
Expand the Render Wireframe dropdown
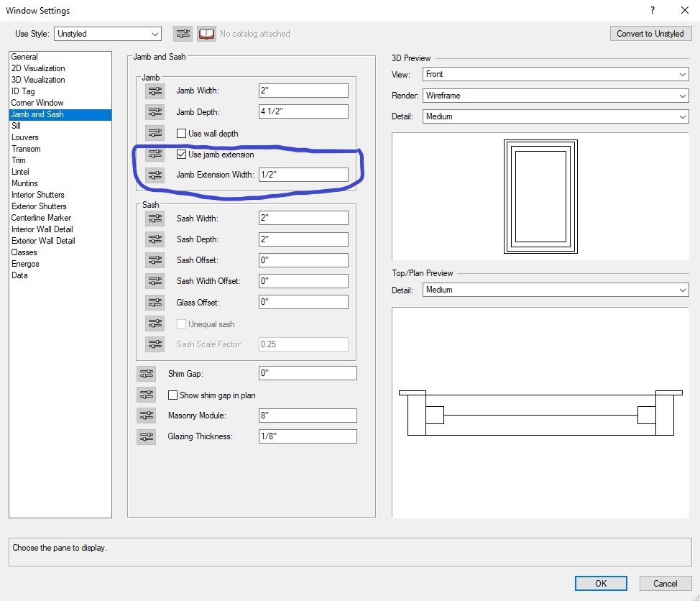555,96
